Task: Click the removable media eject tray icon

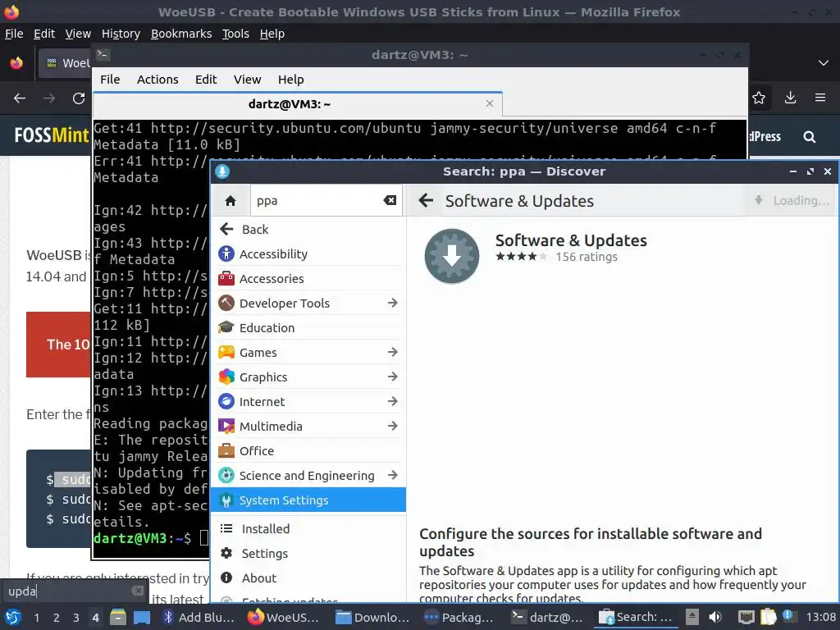Action: point(692,617)
